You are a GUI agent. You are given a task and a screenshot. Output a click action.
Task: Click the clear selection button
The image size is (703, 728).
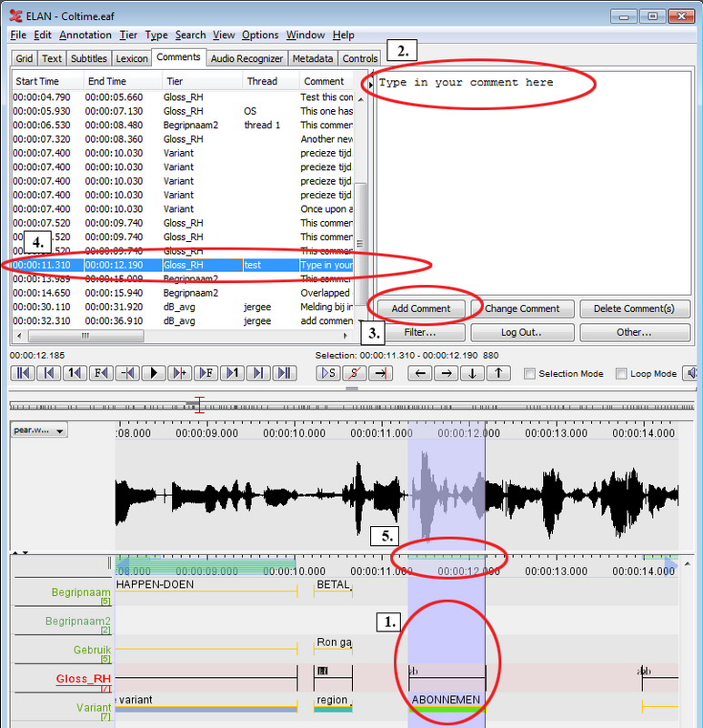(355, 373)
